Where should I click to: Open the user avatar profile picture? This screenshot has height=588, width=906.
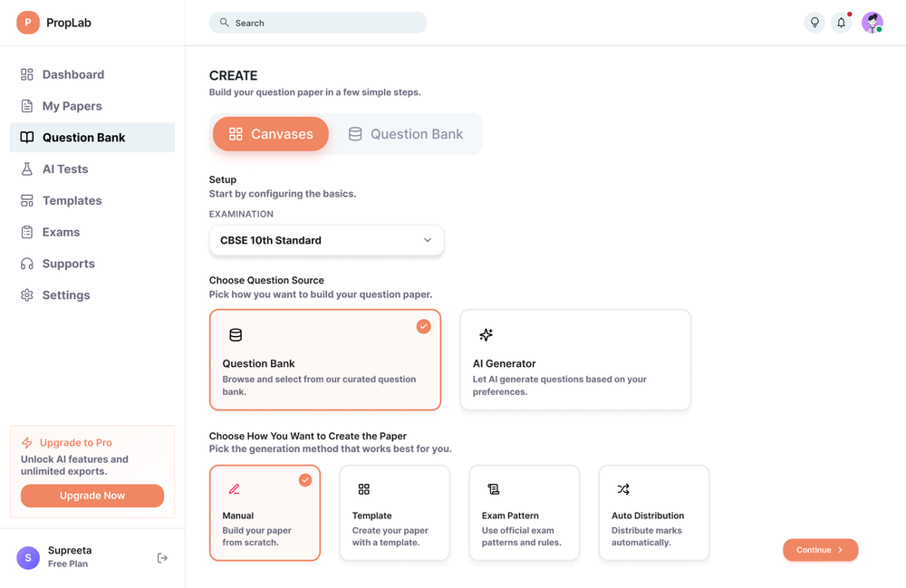[872, 23]
